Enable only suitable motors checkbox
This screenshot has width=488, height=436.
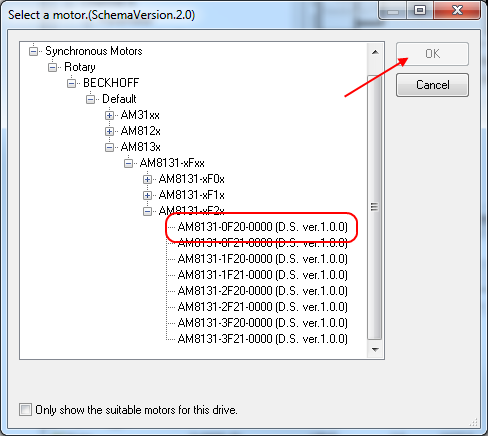pyautogui.click(x=26, y=410)
